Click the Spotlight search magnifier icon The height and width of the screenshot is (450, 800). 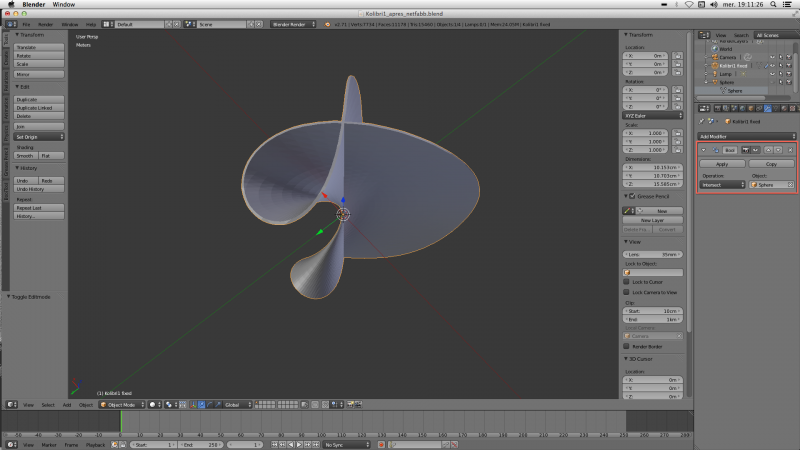(x=773, y=4)
